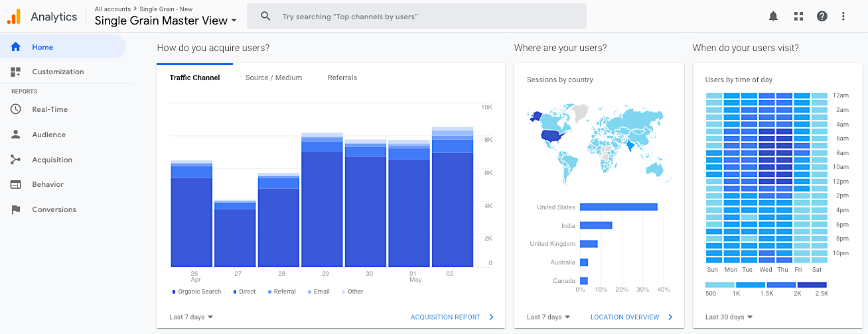This screenshot has width=868, height=334.
Task: Click the Wed column label in heatmap
Action: coord(766,270)
